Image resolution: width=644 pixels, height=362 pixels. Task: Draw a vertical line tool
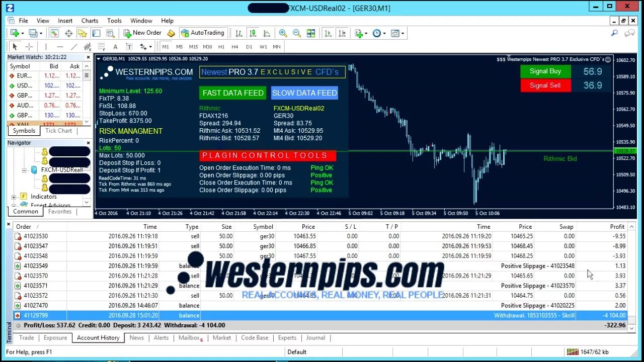coord(46,47)
